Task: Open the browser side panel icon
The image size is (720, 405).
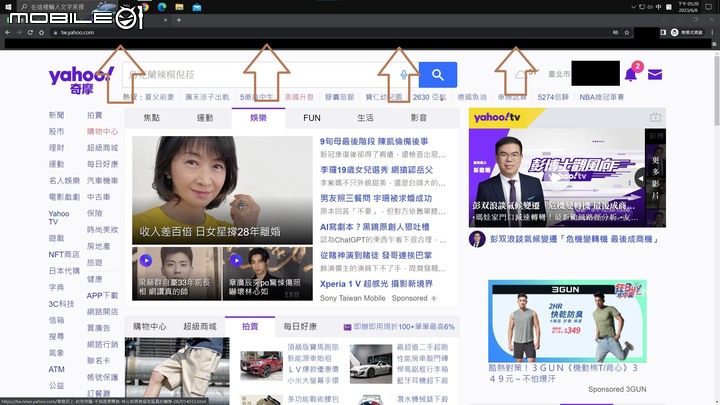Action: click(663, 32)
